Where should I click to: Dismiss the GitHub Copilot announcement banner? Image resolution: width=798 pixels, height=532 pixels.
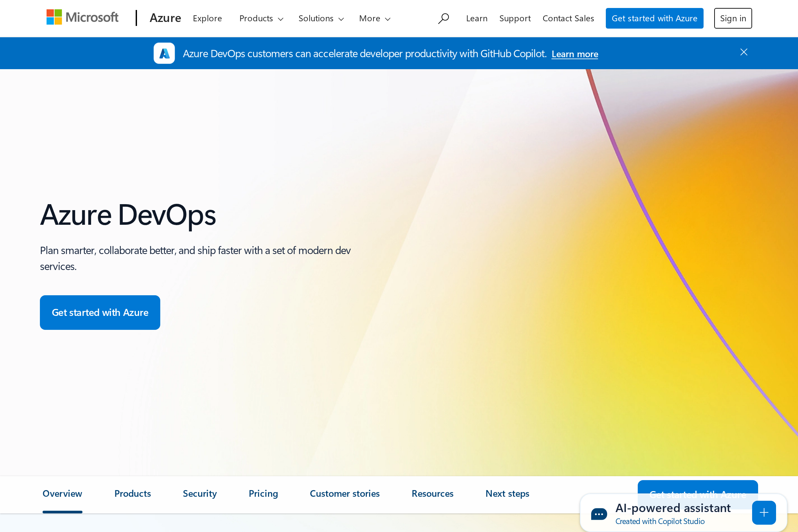coord(744,52)
